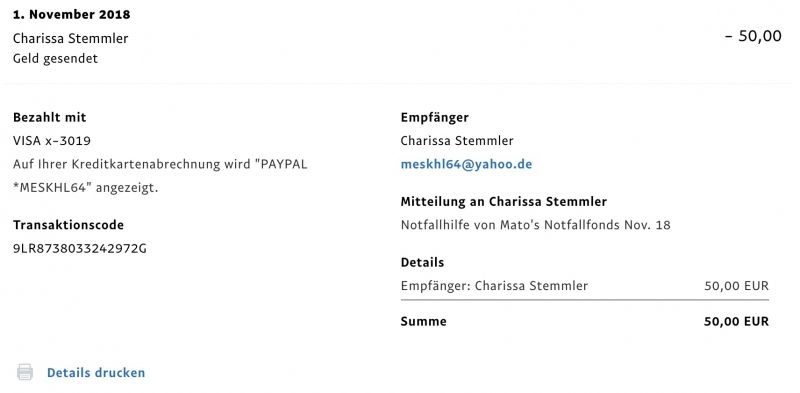
Task: Click Charissa Stemmler in the transaction header
Action: click(70, 38)
